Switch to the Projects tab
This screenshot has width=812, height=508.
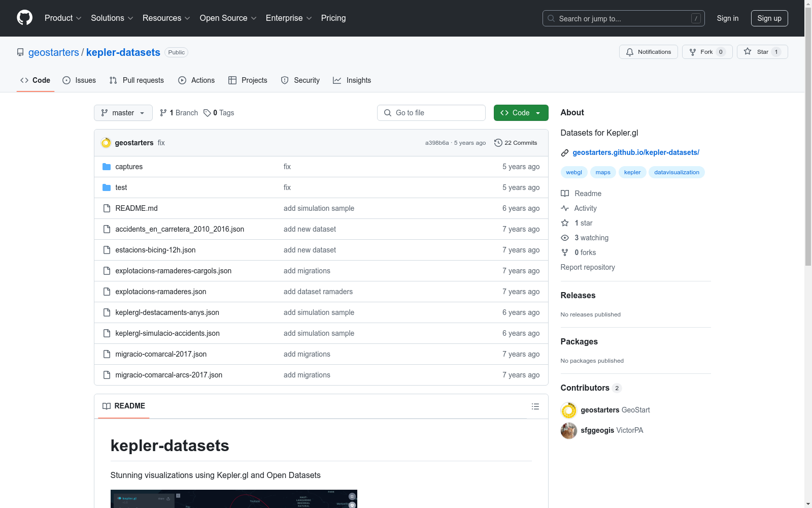click(248, 80)
